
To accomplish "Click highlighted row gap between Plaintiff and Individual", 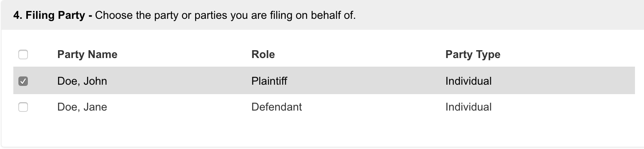I will coord(366,81).
